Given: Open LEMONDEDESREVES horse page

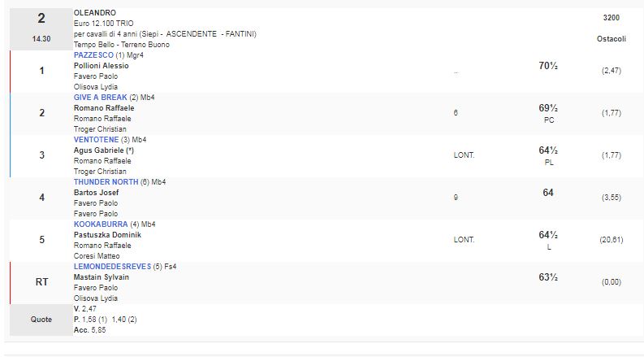Looking at the screenshot, I should (110, 267).
